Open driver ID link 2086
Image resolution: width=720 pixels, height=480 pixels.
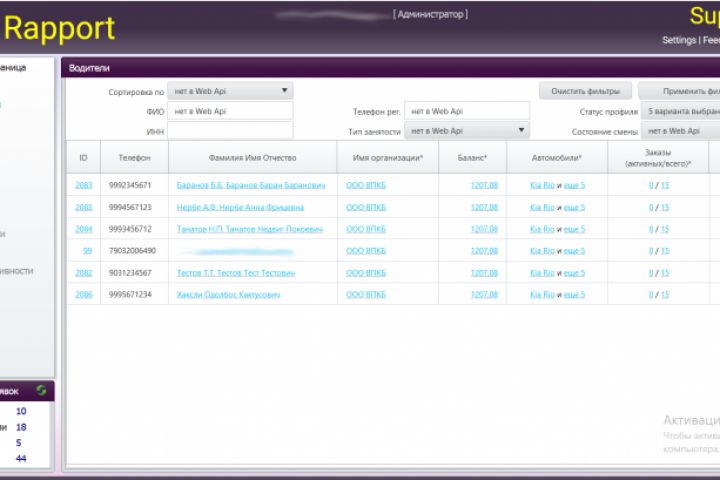84,294
